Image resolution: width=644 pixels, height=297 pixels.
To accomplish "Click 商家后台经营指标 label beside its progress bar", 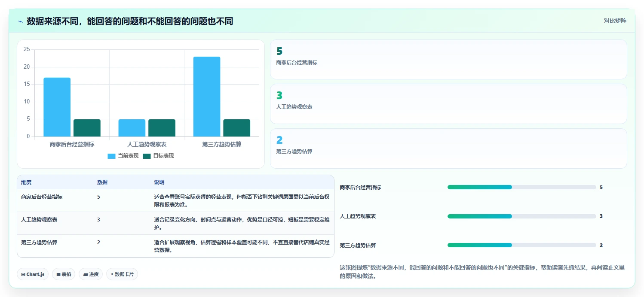I will [360, 188].
